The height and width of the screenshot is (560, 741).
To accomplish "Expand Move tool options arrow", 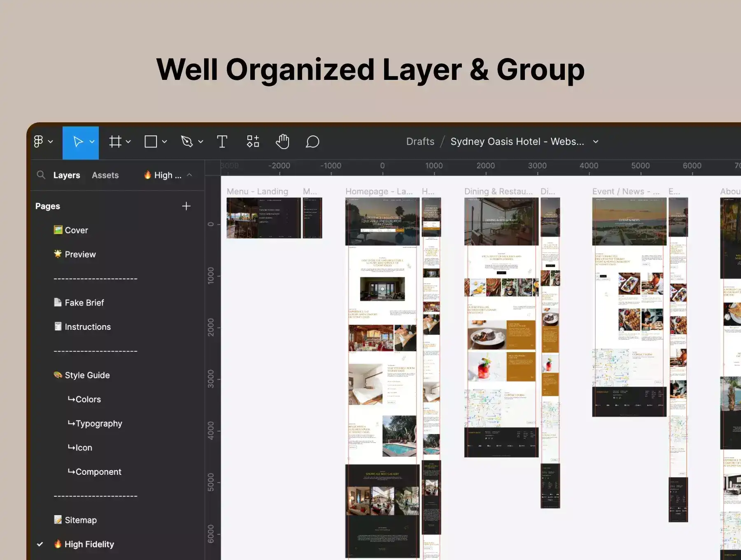I will pyautogui.click(x=92, y=142).
